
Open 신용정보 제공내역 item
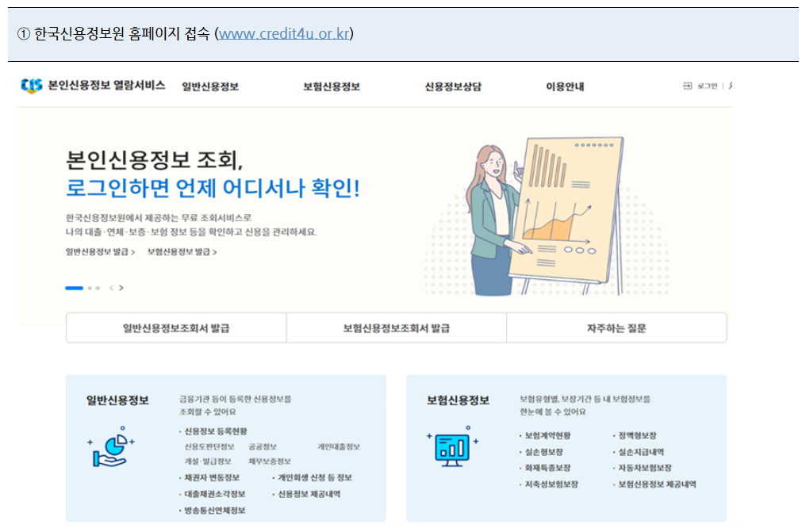pyautogui.click(x=309, y=494)
